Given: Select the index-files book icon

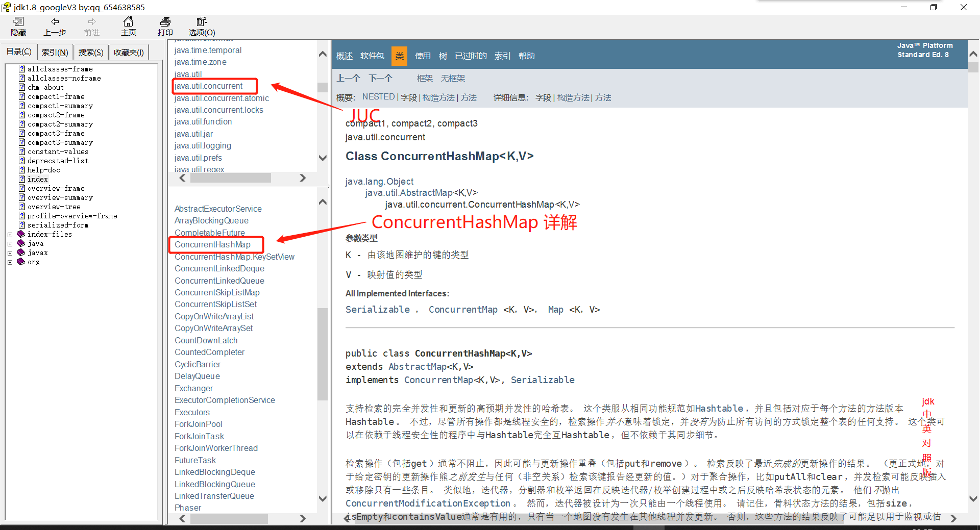Looking at the screenshot, I should [21, 234].
